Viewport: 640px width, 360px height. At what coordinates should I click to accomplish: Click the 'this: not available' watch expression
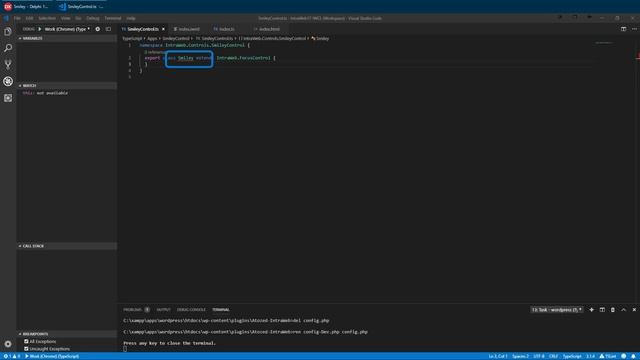tap(45, 93)
